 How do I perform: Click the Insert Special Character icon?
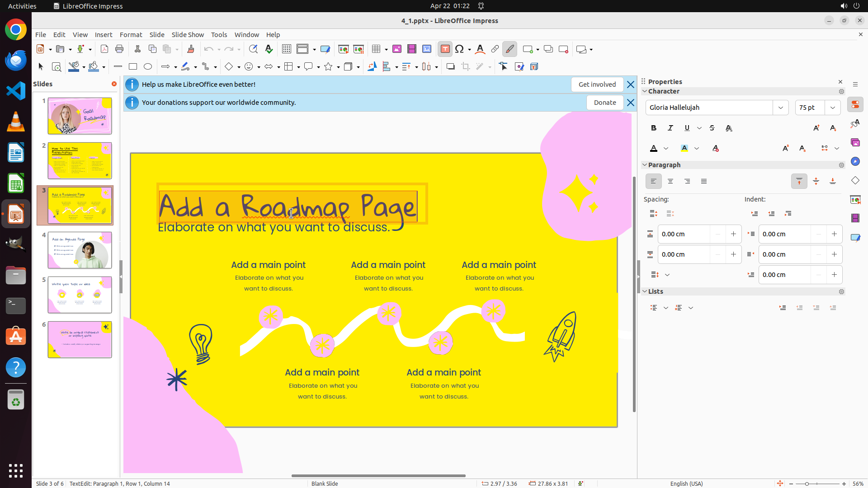tap(459, 49)
